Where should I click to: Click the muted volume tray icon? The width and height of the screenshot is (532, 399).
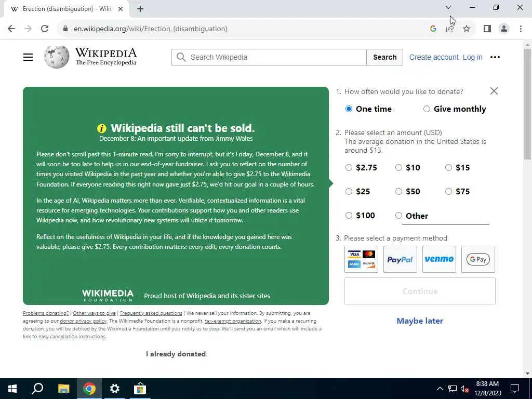pos(464,389)
